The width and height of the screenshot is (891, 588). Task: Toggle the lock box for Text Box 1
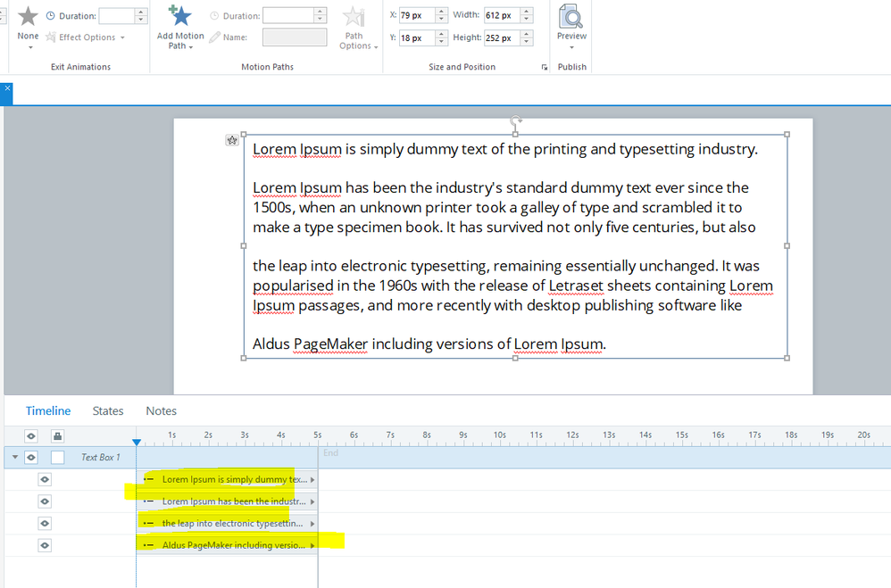pos(58,457)
